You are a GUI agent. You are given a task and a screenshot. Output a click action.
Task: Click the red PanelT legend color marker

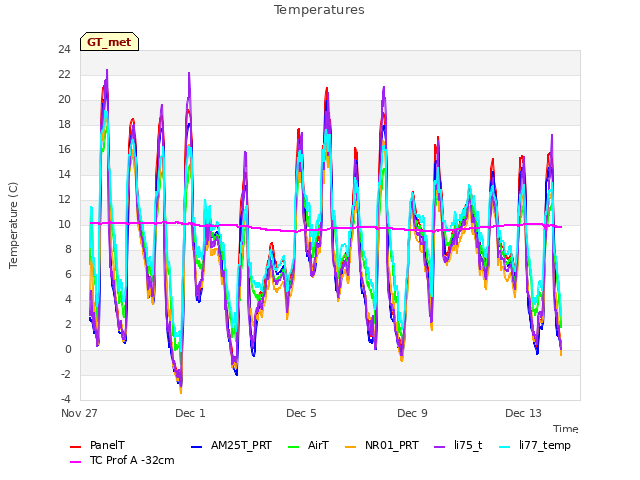(76, 447)
